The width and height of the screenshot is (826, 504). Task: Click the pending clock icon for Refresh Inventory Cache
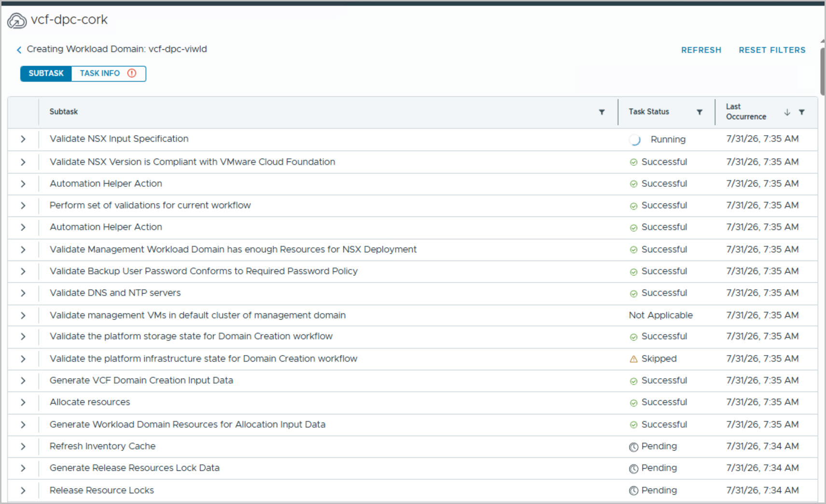tap(633, 447)
